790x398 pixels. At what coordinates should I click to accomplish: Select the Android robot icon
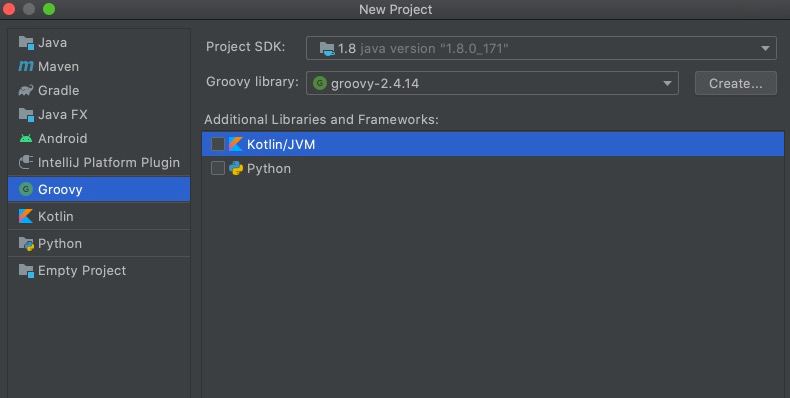[26, 138]
